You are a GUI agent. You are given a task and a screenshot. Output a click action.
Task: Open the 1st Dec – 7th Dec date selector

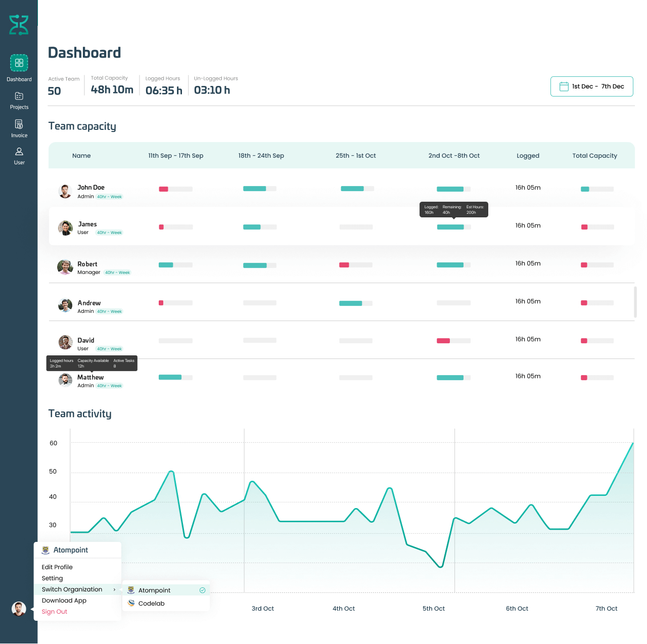591,86
